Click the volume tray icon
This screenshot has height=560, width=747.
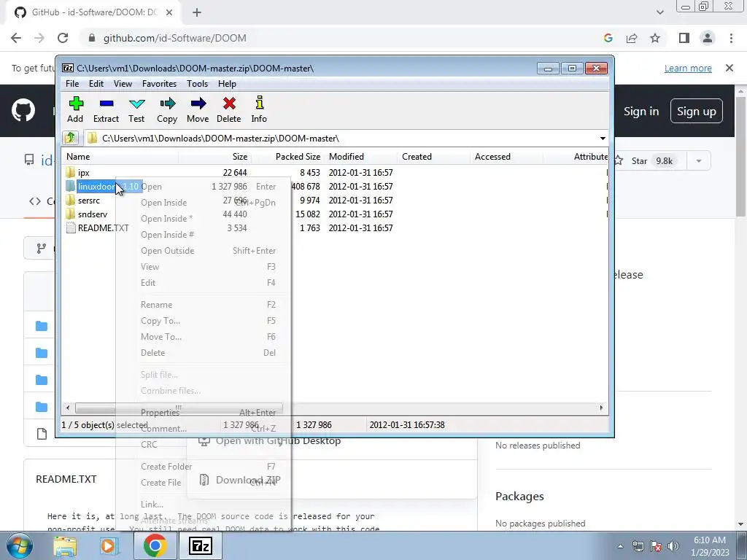(673, 546)
